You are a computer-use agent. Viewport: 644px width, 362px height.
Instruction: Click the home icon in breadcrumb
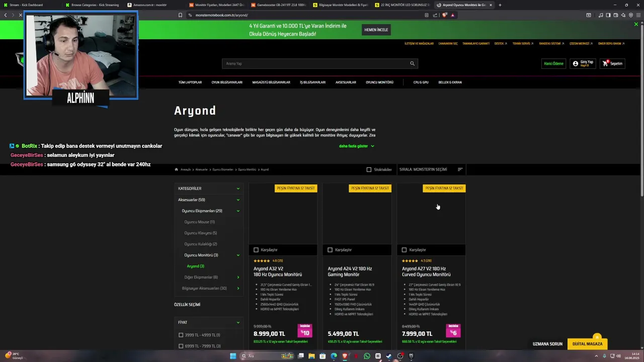point(176,169)
